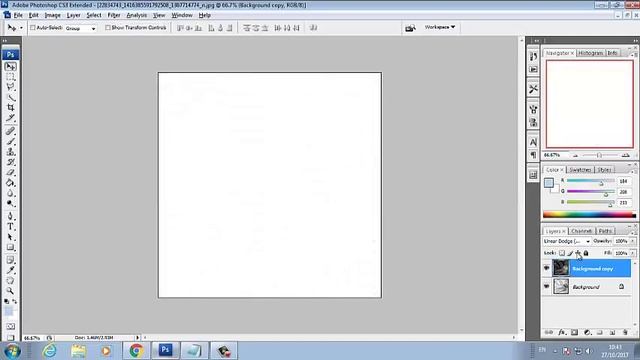The height and width of the screenshot is (360, 640).
Task: Delete layer using trash icon
Action: click(625, 332)
